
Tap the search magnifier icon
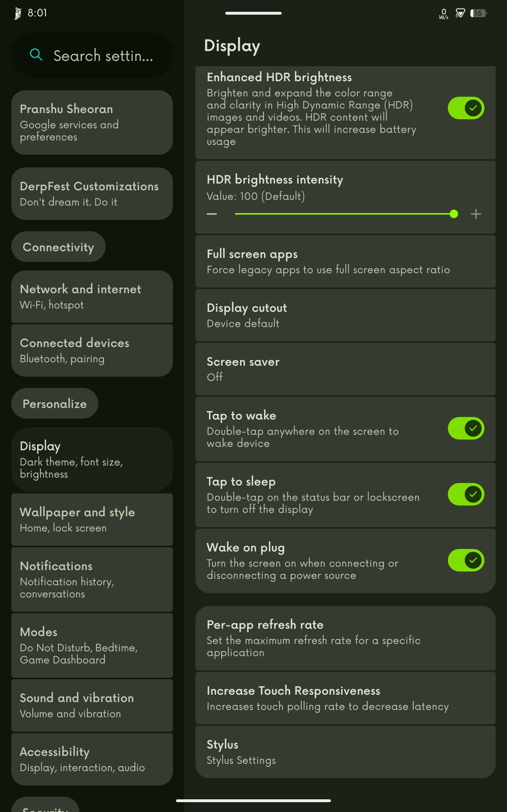(x=36, y=55)
